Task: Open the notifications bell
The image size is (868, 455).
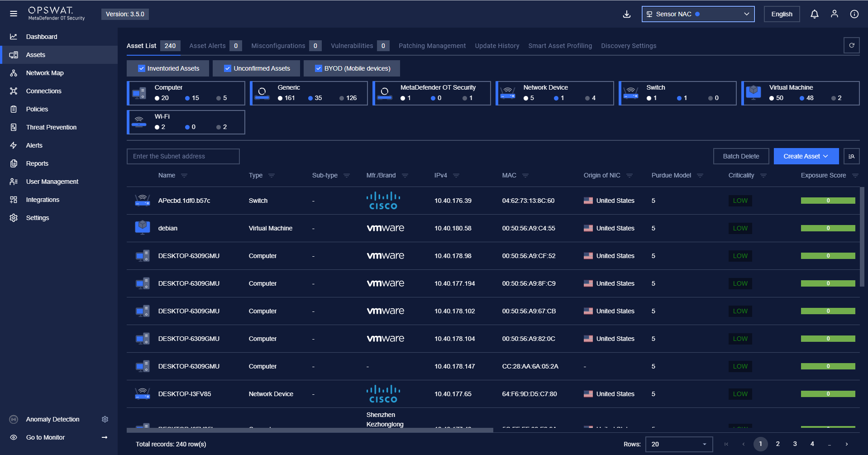Action: (814, 14)
